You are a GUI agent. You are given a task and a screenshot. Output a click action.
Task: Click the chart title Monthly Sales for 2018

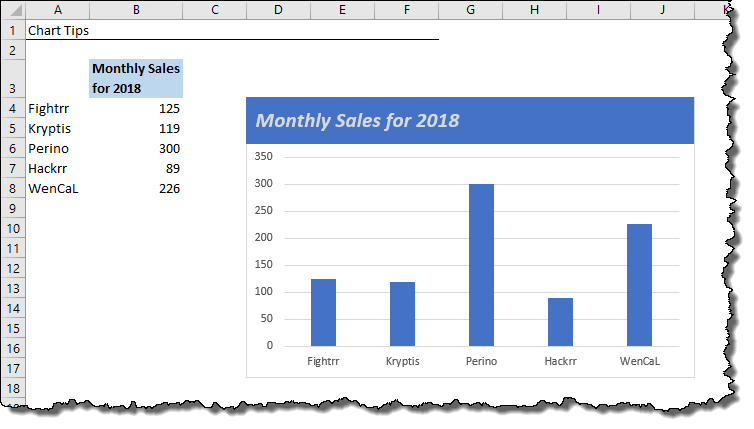pos(358,121)
